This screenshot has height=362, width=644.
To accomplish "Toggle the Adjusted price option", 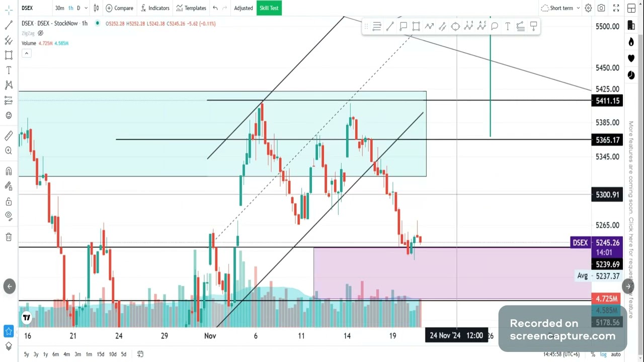I will tap(244, 8).
